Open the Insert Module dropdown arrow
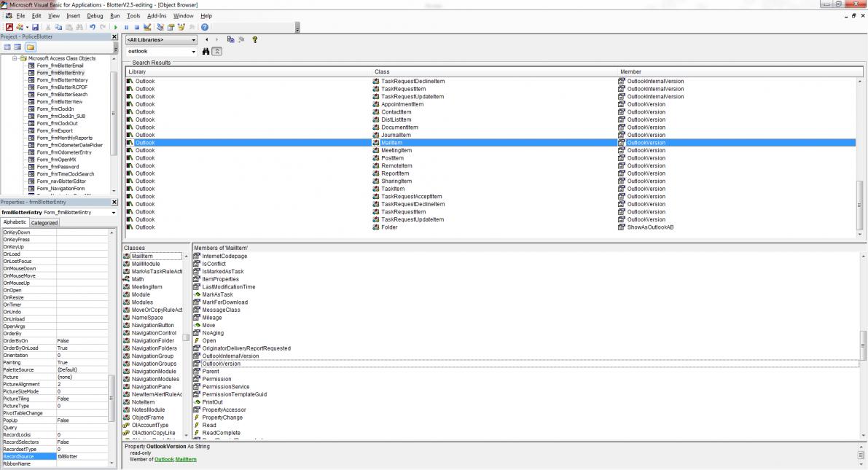Image resolution: width=868 pixels, height=470 pixels. [x=27, y=27]
